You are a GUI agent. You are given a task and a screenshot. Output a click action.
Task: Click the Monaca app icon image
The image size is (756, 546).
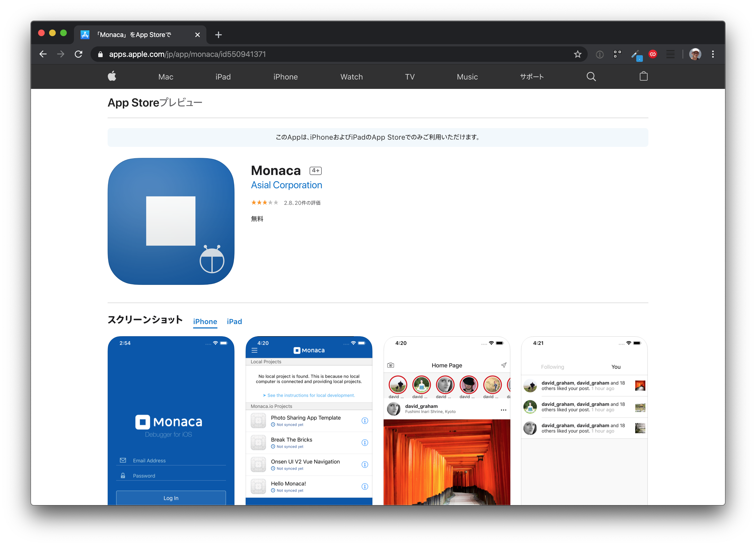pos(171,221)
